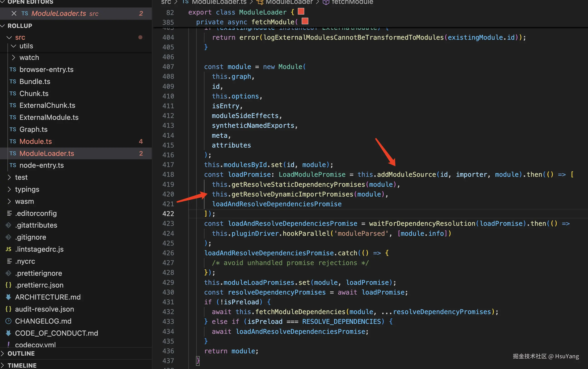Click the fetchModule method icon in breadcrumbs

point(326,2)
